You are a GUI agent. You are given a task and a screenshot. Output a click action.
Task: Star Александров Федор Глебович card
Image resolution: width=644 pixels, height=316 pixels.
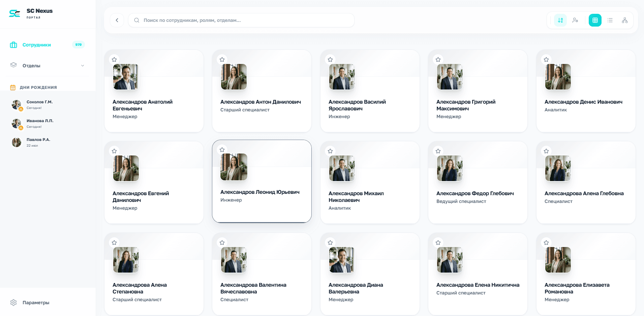438,151
